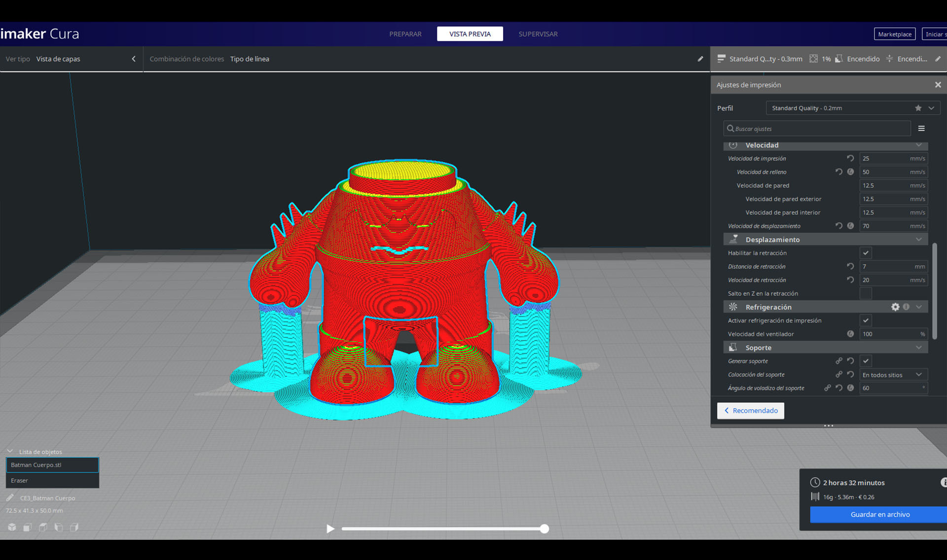947x560 pixels.
Task: Click the formula icon for Velocidad de relleno
Action: click(x=850, y=172)
